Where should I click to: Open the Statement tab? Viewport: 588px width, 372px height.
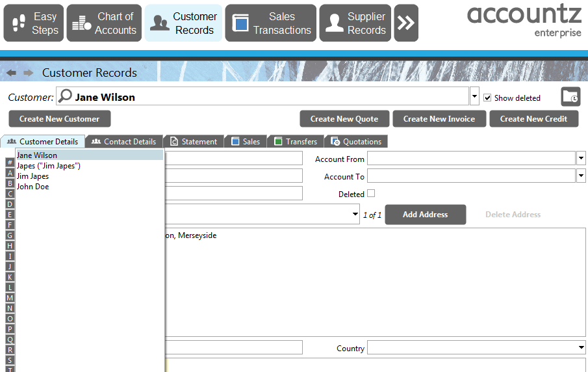[x=194, y=142]
